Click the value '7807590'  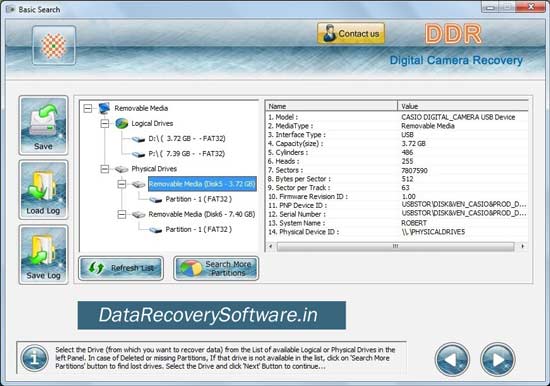coord(414,171)
